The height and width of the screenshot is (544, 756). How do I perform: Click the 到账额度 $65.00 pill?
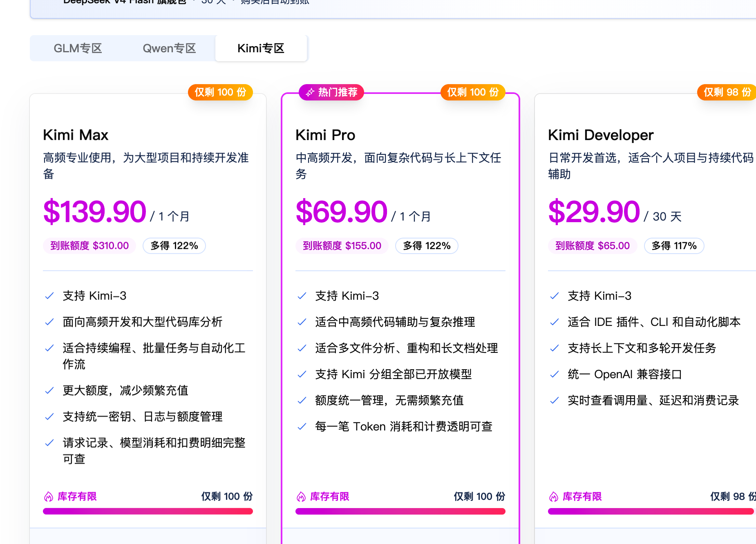click(x=593, y=246)
